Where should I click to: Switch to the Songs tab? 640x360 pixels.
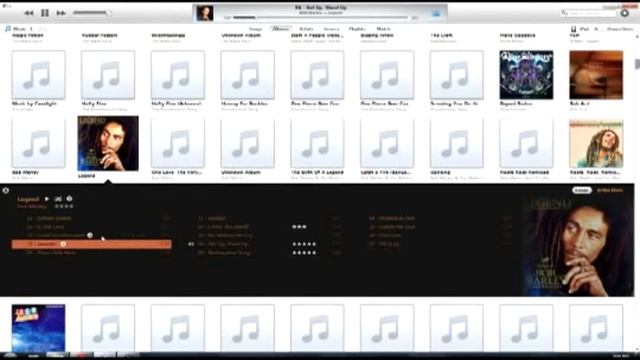pyautogui.click(x=256, y=29)
